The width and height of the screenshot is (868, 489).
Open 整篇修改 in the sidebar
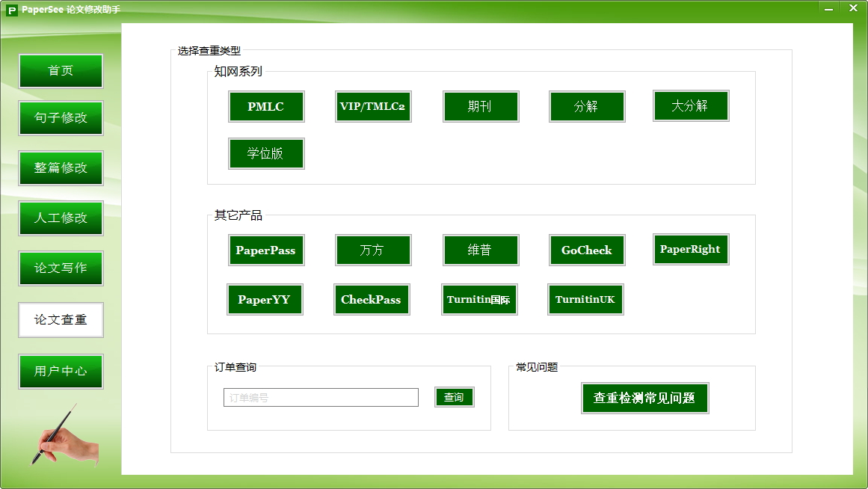click(x=61, y=167)
